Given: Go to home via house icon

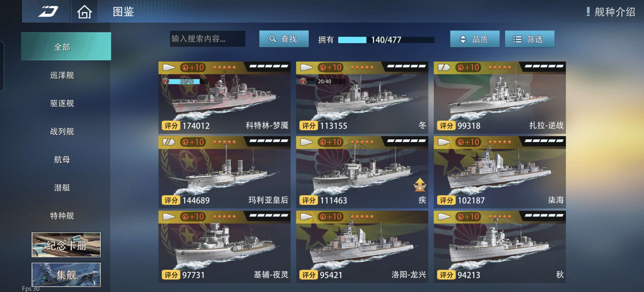Looking at the screenshot, I should coord(84,11).
